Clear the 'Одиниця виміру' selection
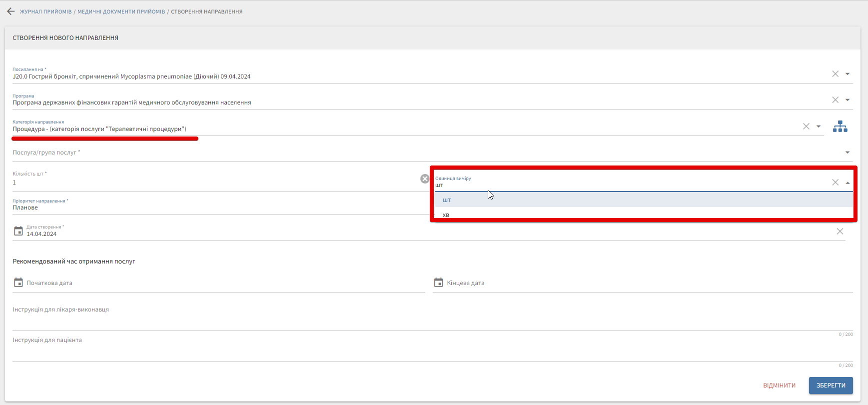 835,182
